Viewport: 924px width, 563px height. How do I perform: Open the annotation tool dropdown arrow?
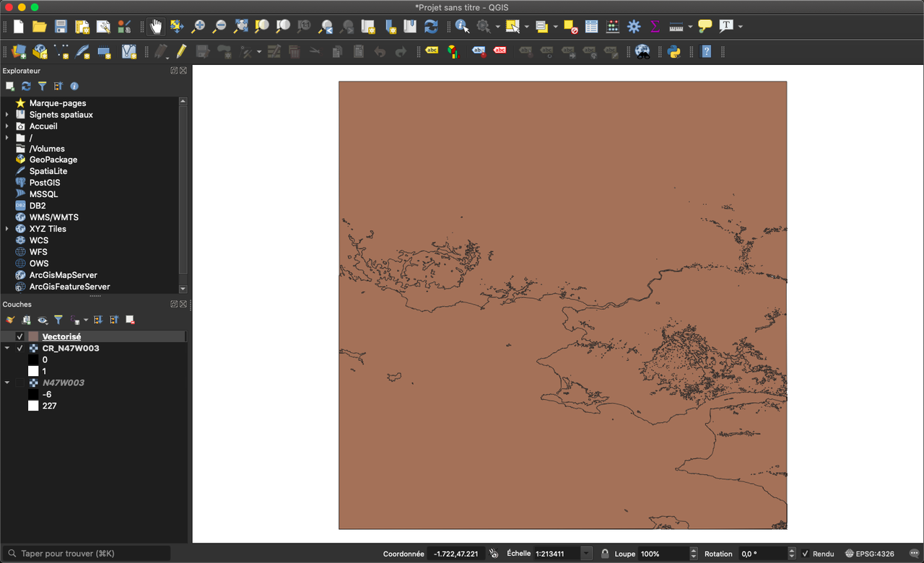[x=740, y=27]
